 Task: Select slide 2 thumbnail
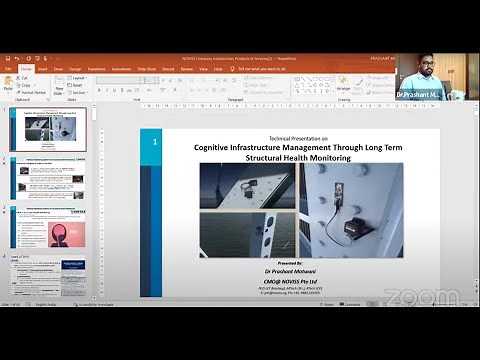point(48,179)
